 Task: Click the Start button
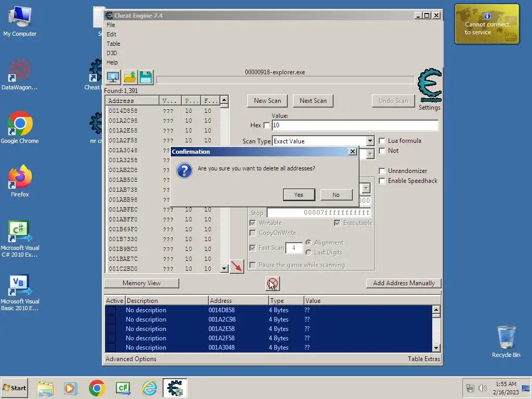[14, 388]
